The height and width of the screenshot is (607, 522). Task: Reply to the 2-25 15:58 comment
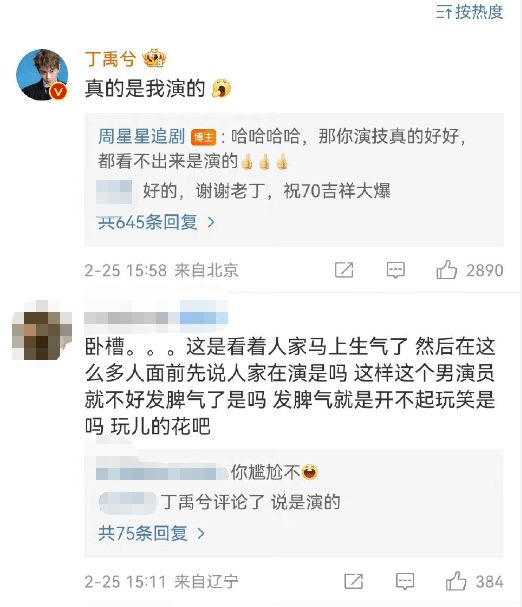click(396, 270)
